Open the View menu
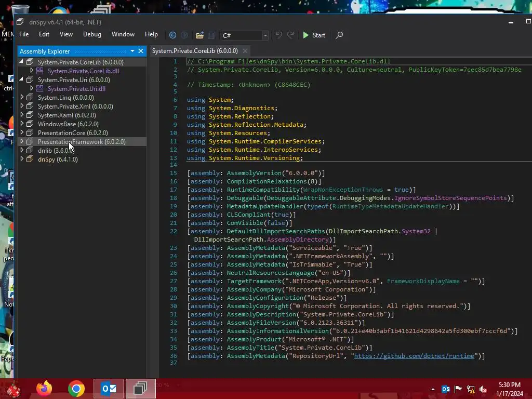Viewport: 532px width, 399px height. (66, 34)
